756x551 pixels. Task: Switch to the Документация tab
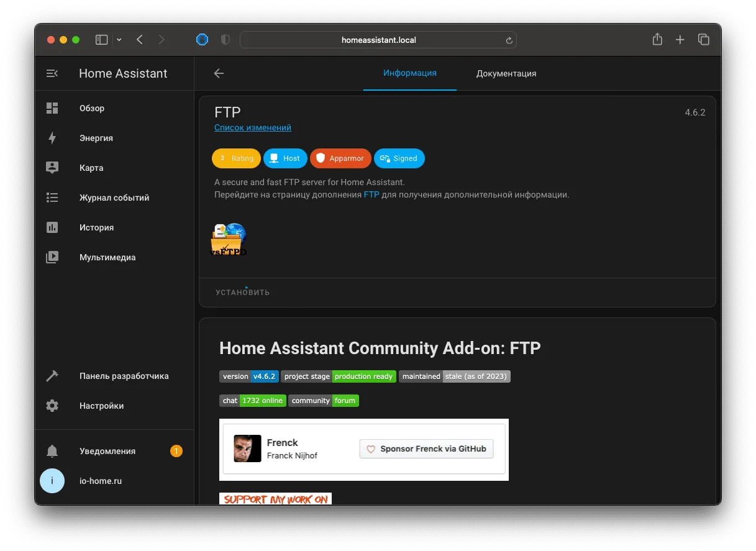pyautogui.click(x=506, y=73)
